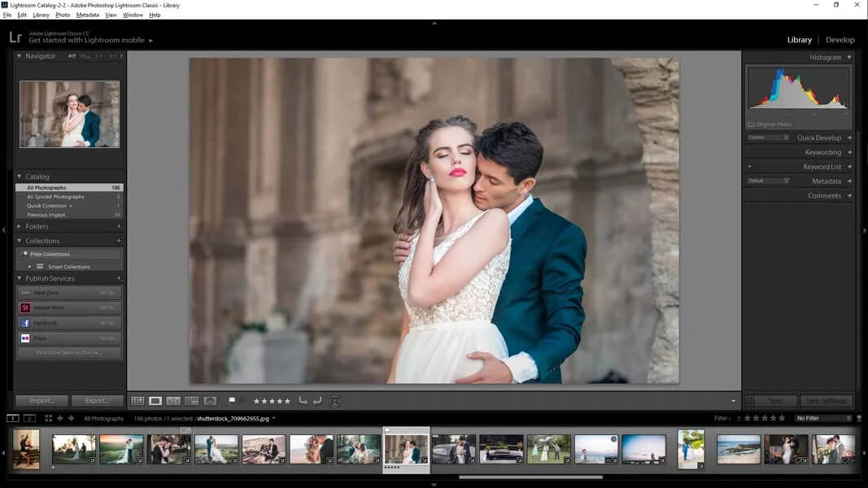
Task: Select the shutterstock_709662955.jpg filmstrip thumbnail
Action: [x=405, y=447]
